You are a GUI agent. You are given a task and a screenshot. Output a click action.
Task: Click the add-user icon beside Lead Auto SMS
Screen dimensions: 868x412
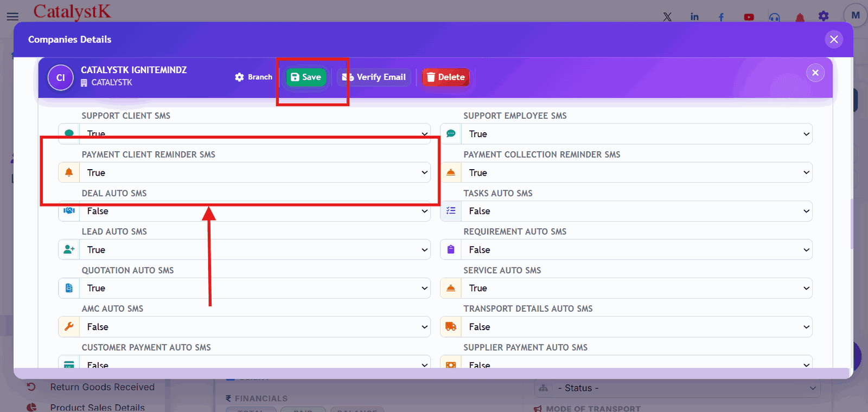tap(69, 249)
